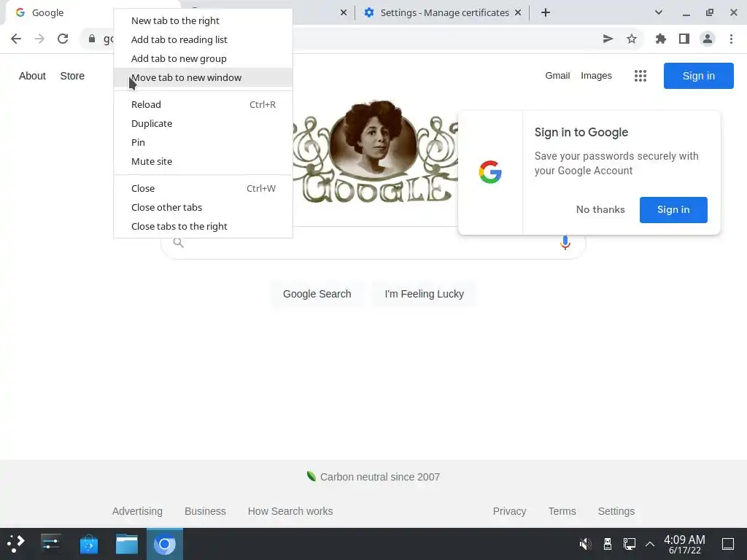
Task: Go back using the back arrow
Action: [16, 39]
